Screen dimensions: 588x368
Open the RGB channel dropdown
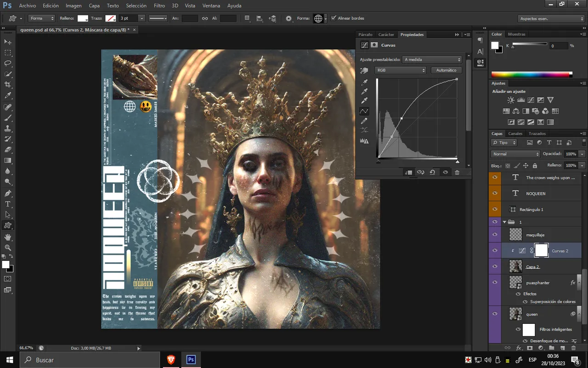[x=401, y=70]
